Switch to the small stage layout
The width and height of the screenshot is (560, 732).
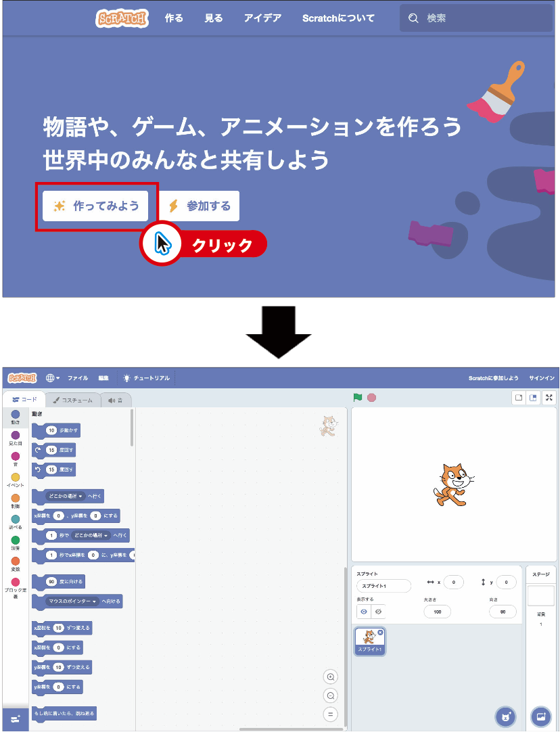(519, 398)
